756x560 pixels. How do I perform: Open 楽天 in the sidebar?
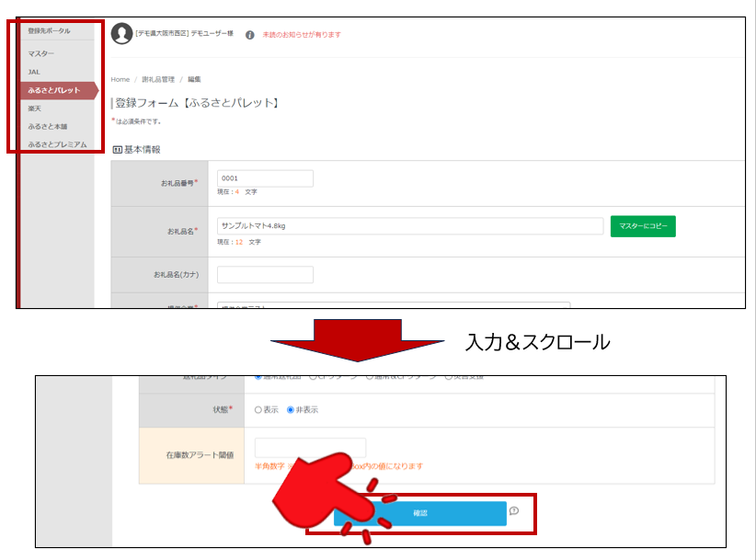coord(34,108)
